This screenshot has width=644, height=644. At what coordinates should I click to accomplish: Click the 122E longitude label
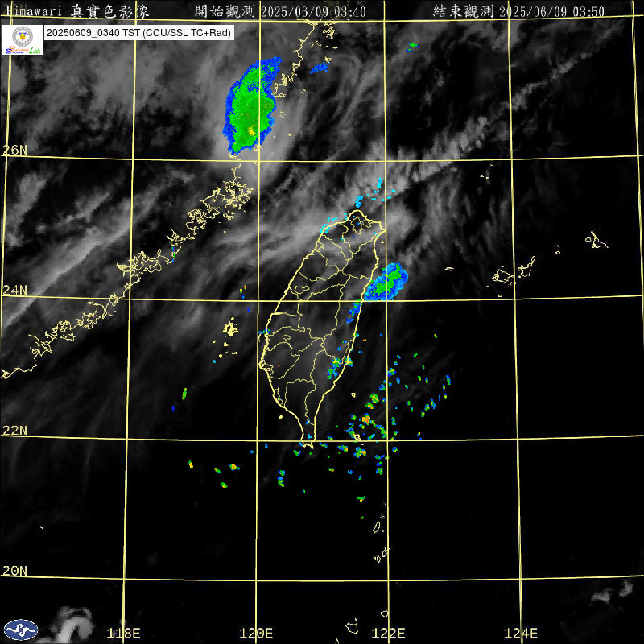pyautogui.click(x=389, y=633)
